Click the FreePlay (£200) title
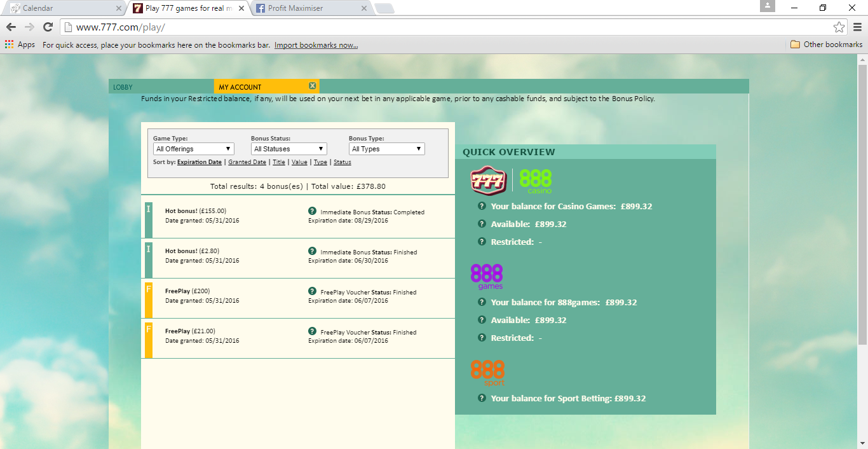The height and width of the screenshot is (449, 868). tap(187, 291)
